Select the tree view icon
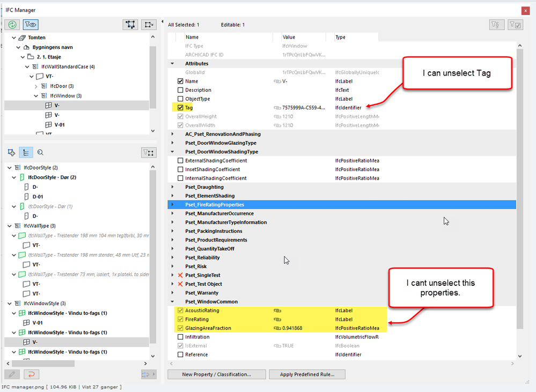 (x=26, y=152)
